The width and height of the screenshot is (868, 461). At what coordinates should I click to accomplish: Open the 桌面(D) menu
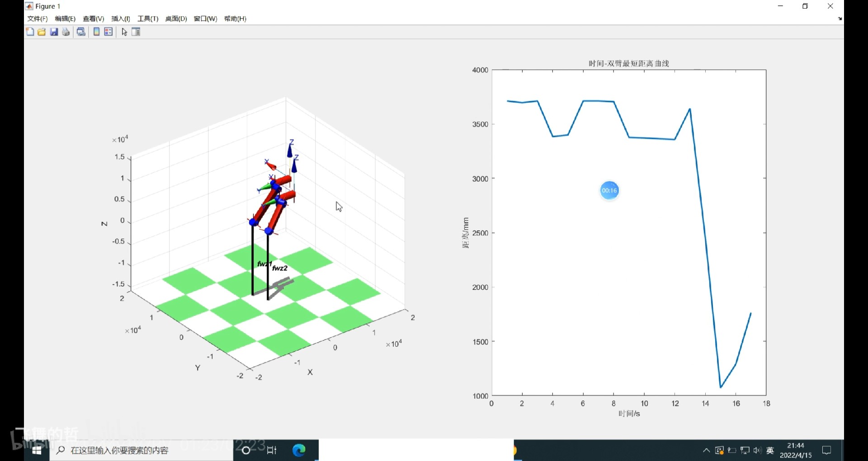pos(176,19)
